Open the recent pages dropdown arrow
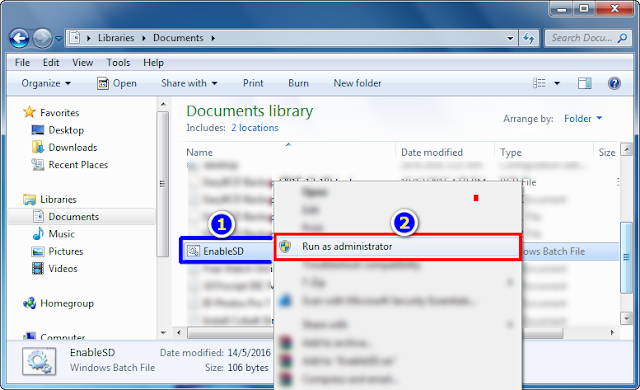Image resolution: width=640 pixels, height=390 pixels. coord(59,38)
